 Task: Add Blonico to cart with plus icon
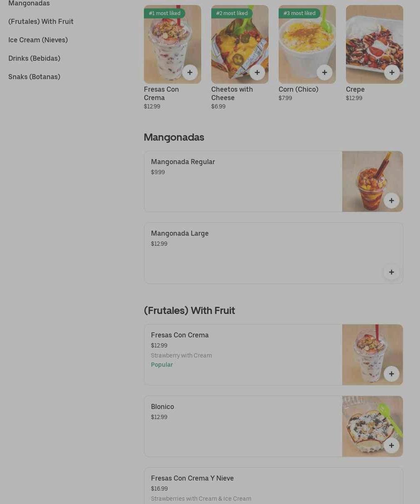click(392, 445)
